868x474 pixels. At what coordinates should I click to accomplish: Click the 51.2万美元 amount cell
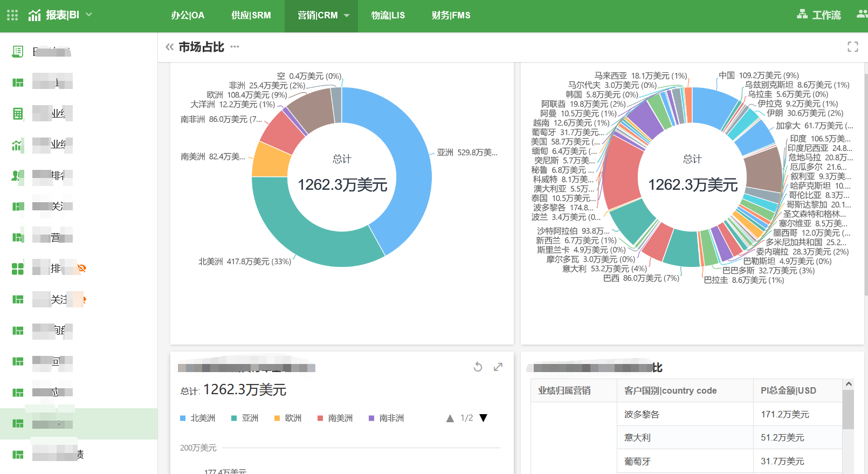tap(797, 437)
